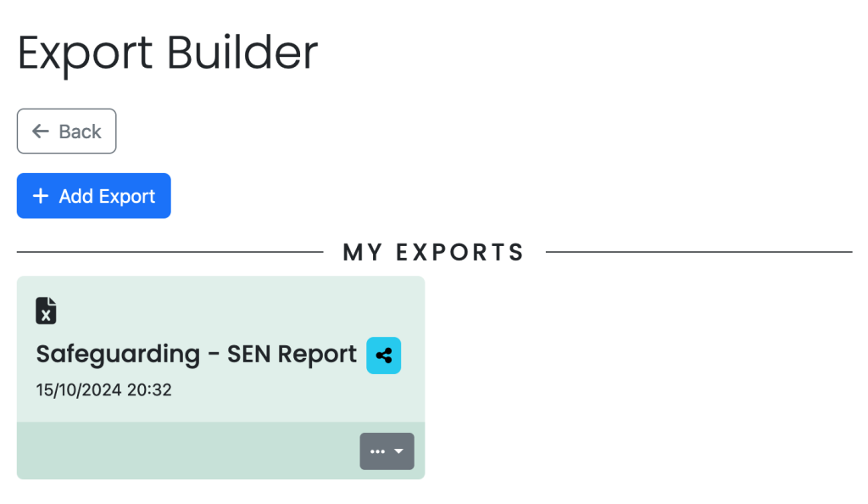Click the words SEN Report in card title
Image resolution: width=868 pixels, height=504 pixels.
[292, 355]
